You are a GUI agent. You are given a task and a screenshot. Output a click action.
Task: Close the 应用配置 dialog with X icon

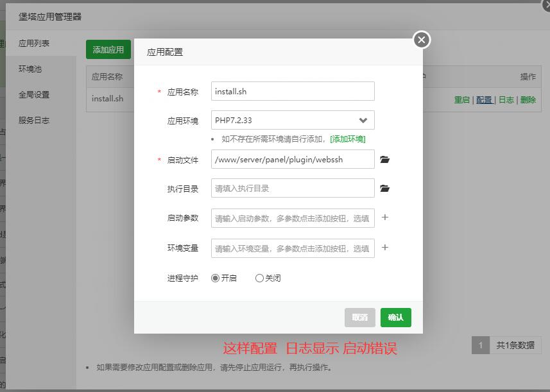coord(422,40)
